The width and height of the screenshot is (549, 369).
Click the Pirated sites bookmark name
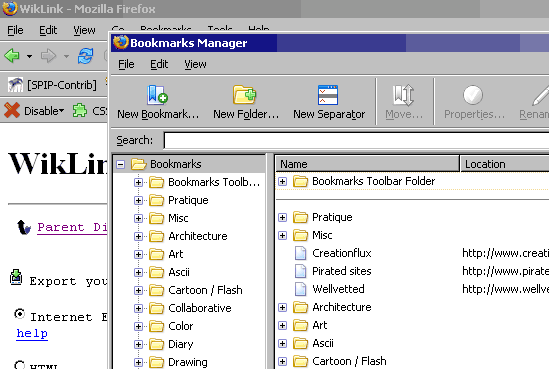[342, 271]
